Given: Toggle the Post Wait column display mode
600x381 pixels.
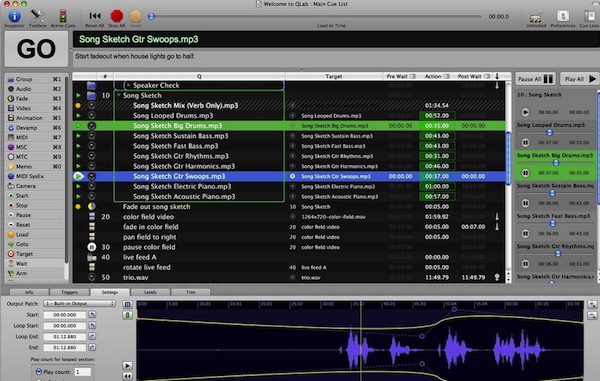Looking at the screenshot, I should click(x=487, y=77).
